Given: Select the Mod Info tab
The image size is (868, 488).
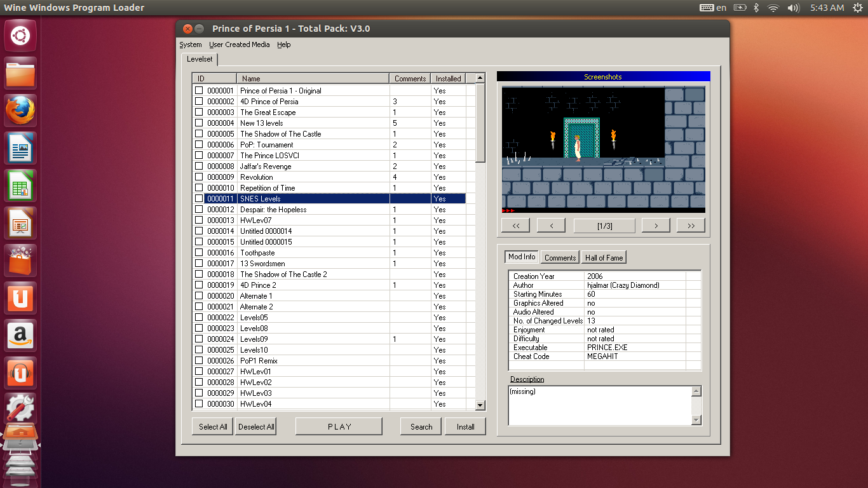Looking at the screenshot, I should coord(522,257).
